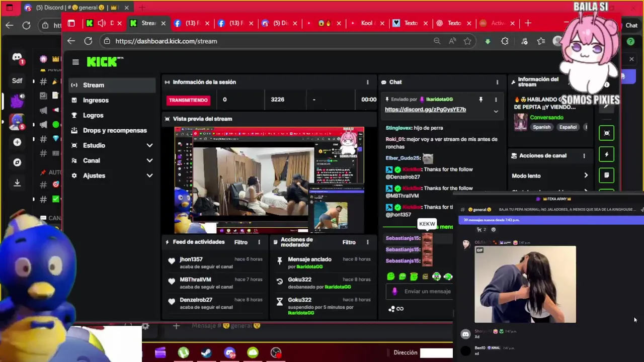Open Discord direct messages home icon
644x362 pixels.
17,58
